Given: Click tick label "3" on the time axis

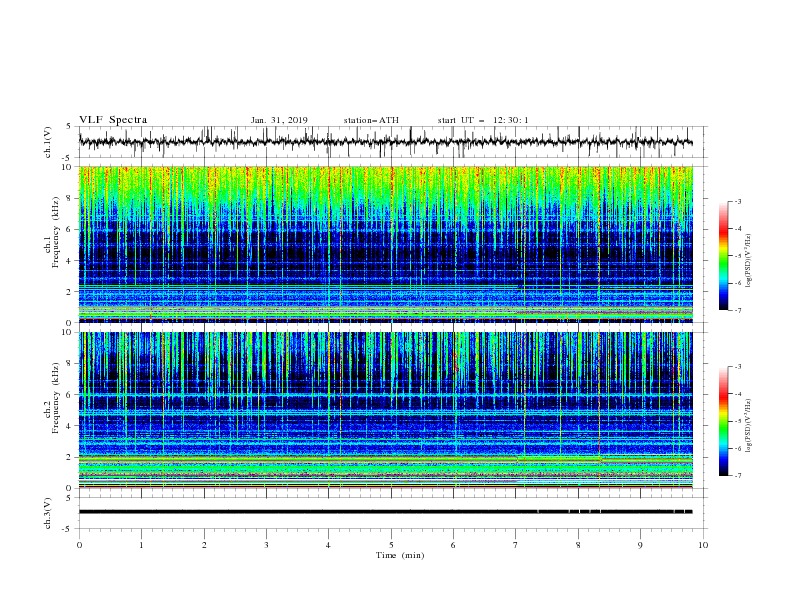Looking at the screenshot, I should (x=266, y=545).
